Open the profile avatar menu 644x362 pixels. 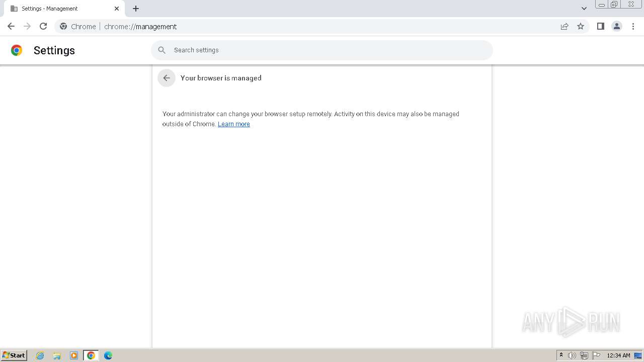click(x=616, y=26)
